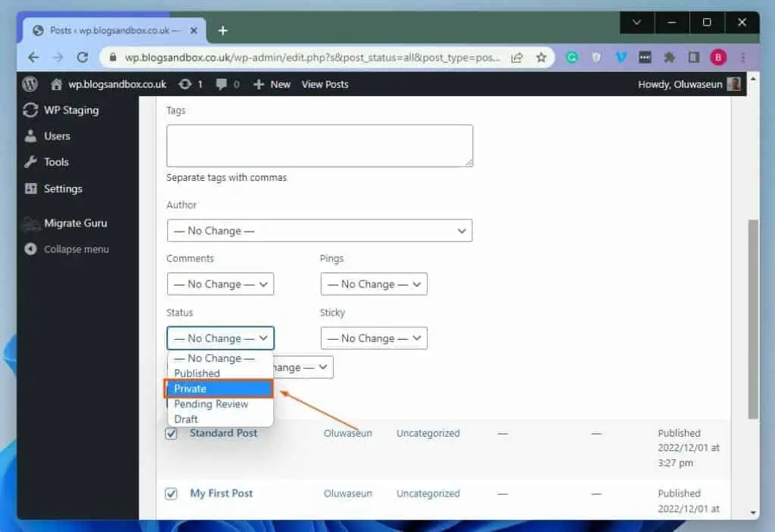
Task: Open the Extensions puzzle piece icon
Action: pos(669,58)
